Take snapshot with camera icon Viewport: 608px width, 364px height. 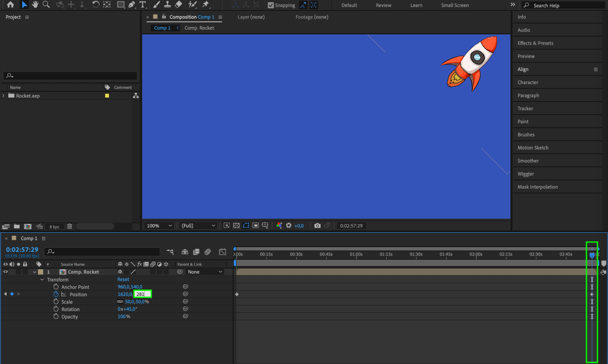tap(317, 225)
